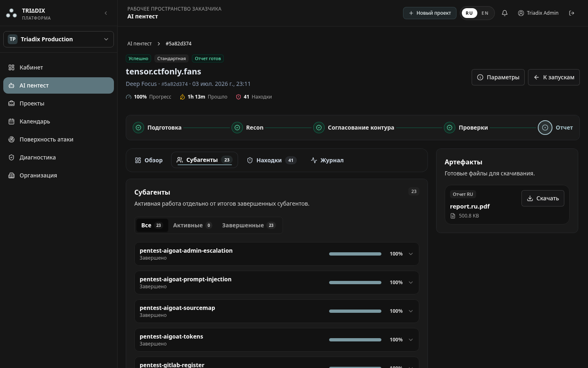This screenshot has height=368, width=588.
Task: Click the tensor.ctfonly.fans title
Action: 163,72
